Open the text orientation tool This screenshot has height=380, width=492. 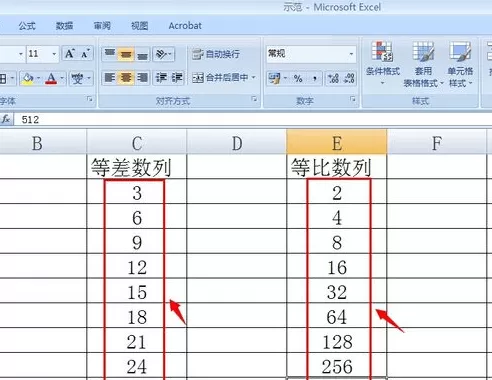163,54
